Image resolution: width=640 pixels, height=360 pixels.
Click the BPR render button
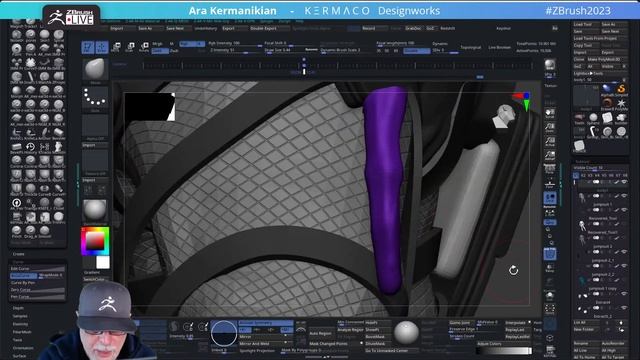coord(550,65)
